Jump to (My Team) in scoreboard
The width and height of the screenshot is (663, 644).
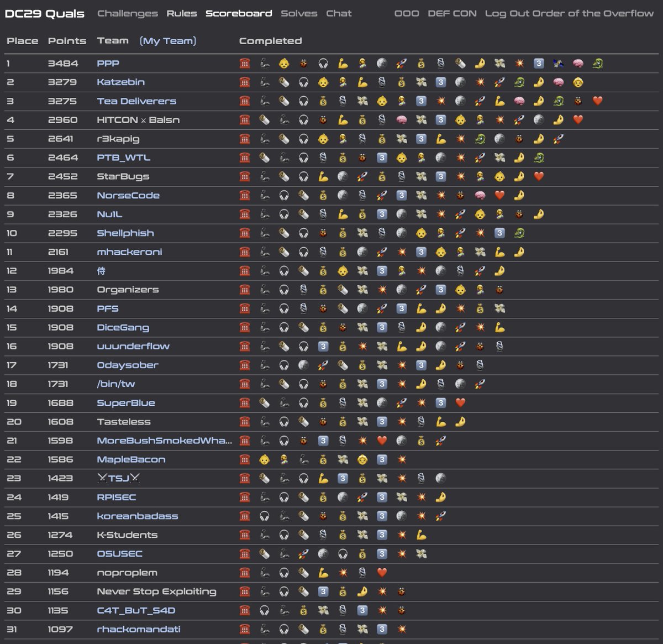click(x=168, y=41)
